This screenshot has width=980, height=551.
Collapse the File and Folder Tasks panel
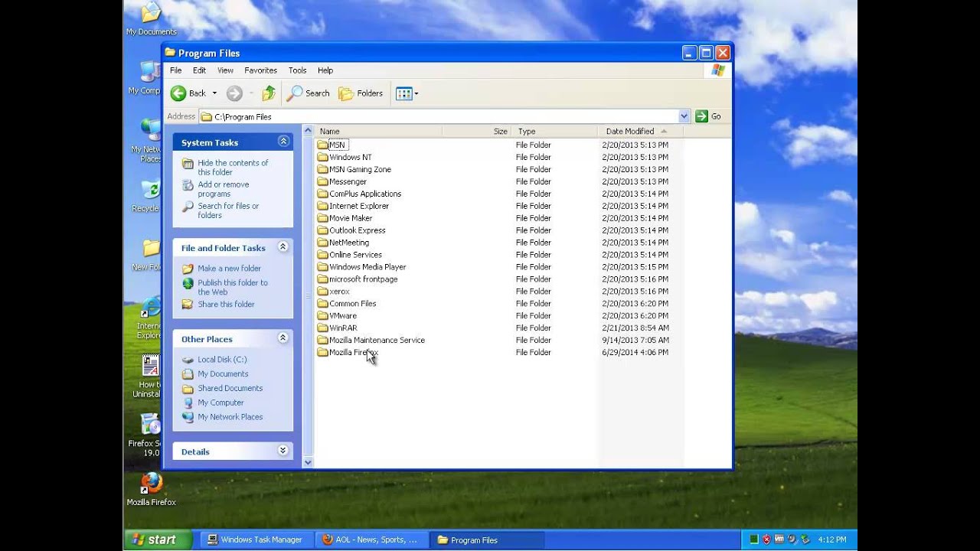[283, 247]
